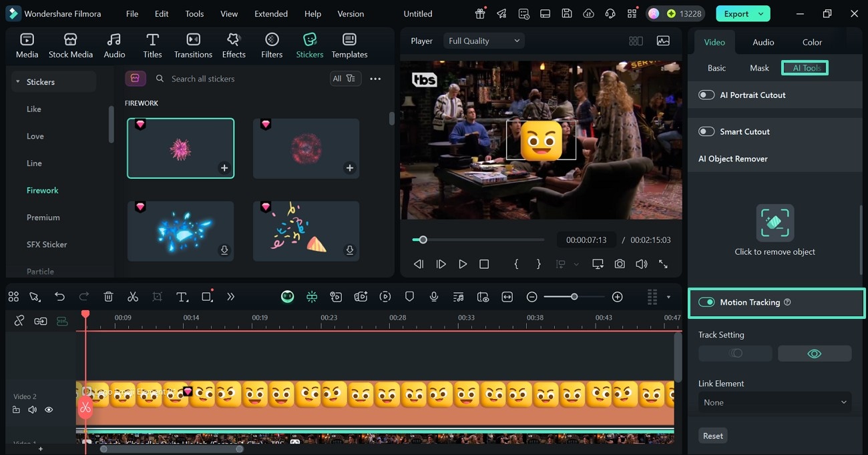This screenshot has width=868, height=455.
Task: Take a snapshot with the camera icon
Action: [x=619, y=264]
